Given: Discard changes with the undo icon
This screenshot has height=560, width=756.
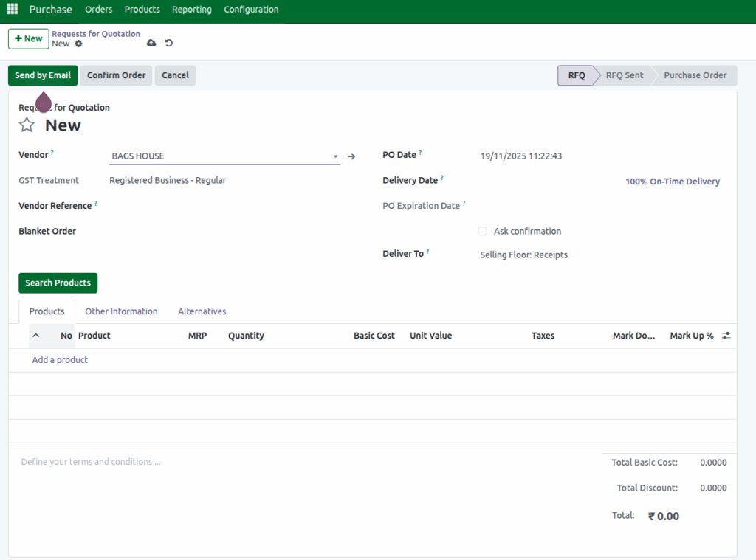Looking at the screenshot, I should (x=168, y=43).
